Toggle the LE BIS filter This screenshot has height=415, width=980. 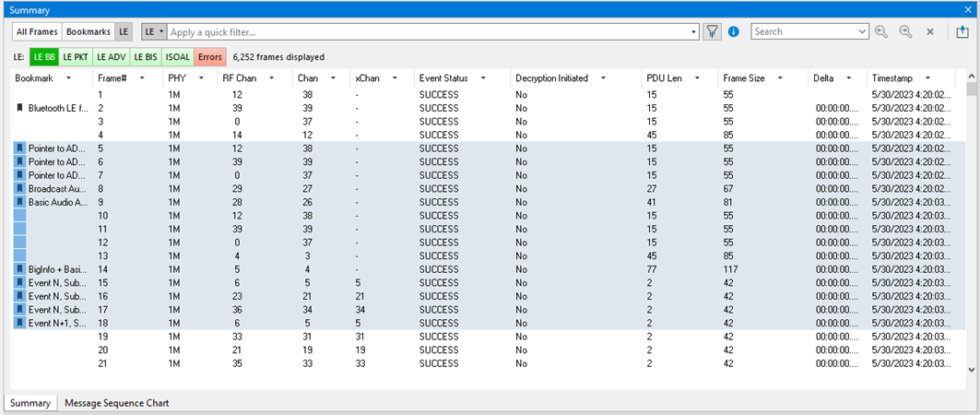coord(146,57)
